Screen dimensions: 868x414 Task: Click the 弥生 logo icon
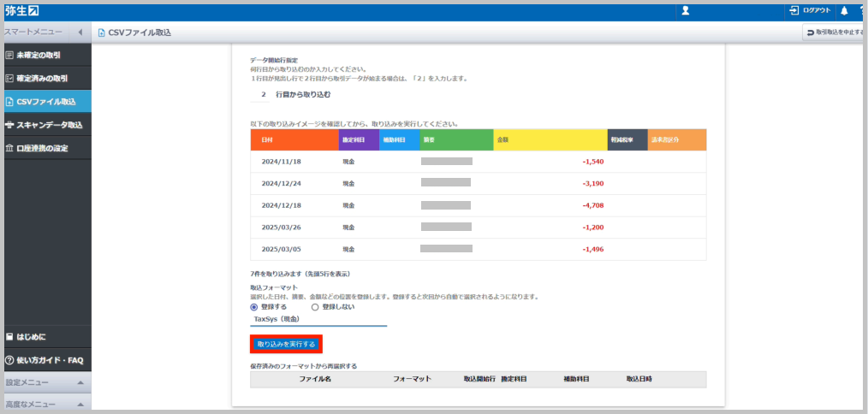[33, 10]
